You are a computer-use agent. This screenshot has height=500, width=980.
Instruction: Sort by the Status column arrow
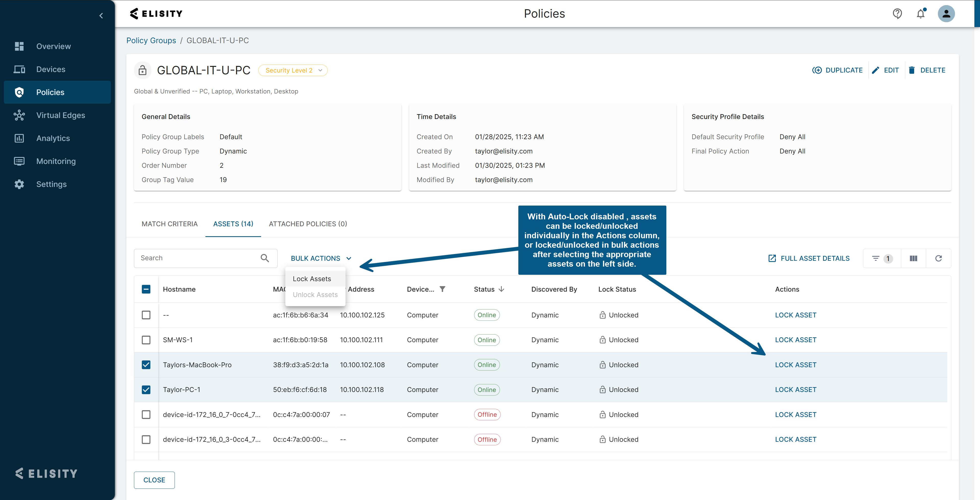click(x=501, y=289)
